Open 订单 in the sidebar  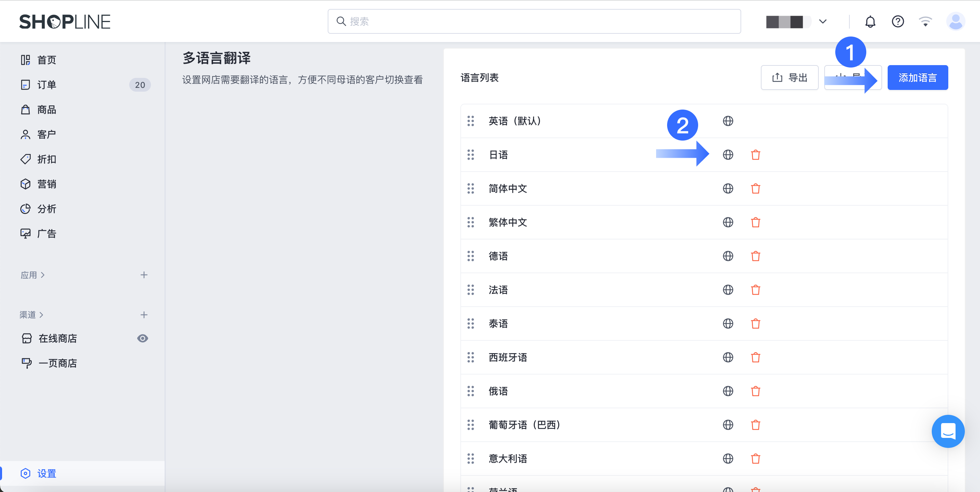(47, 85)
